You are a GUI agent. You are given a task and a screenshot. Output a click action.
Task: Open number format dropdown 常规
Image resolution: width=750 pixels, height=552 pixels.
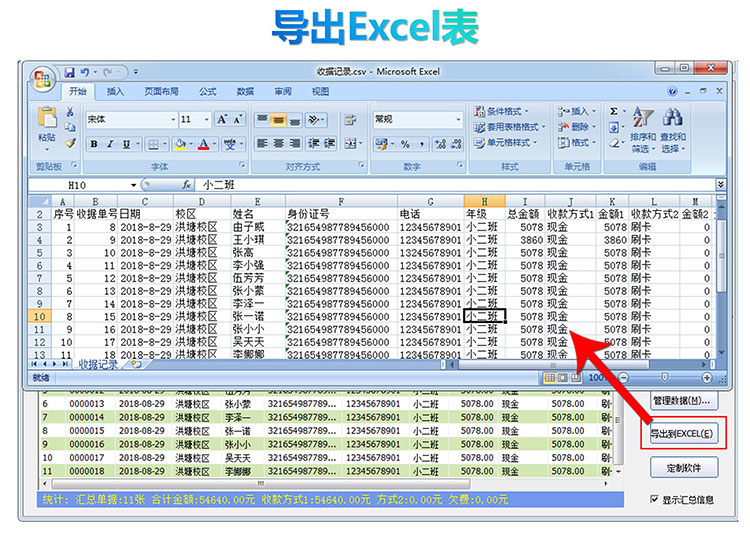pos(458,120)
